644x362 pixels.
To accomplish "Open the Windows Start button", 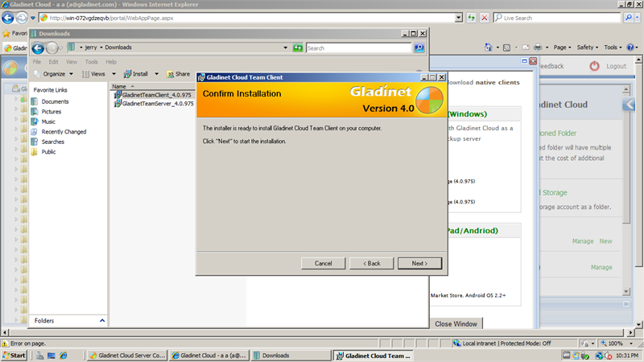I will [14, 356].
